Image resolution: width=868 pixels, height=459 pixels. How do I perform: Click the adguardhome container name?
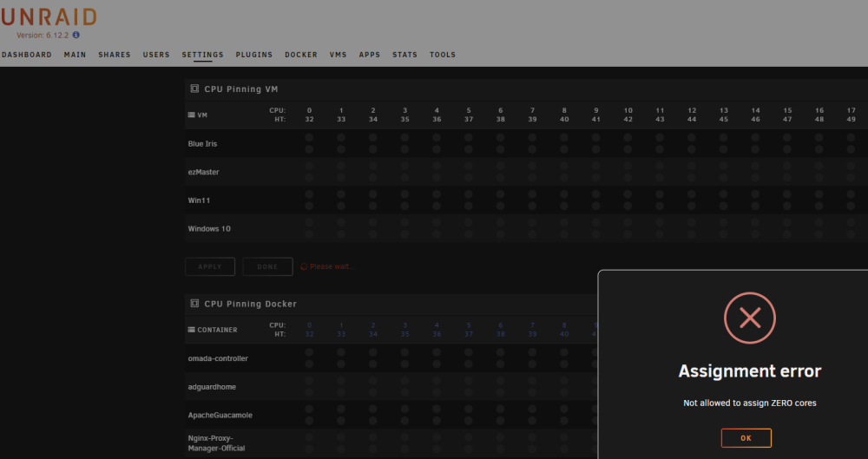click(x=212, y=386)
